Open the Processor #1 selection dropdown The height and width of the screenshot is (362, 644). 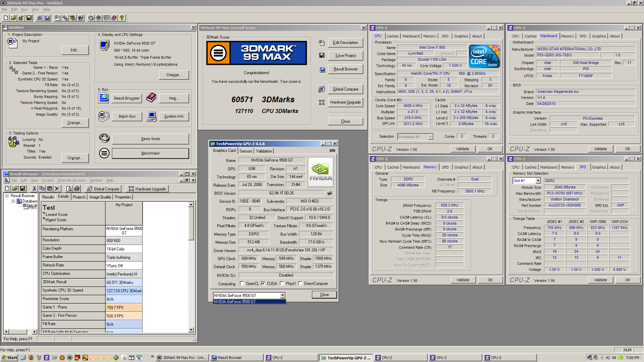point(430,137)
